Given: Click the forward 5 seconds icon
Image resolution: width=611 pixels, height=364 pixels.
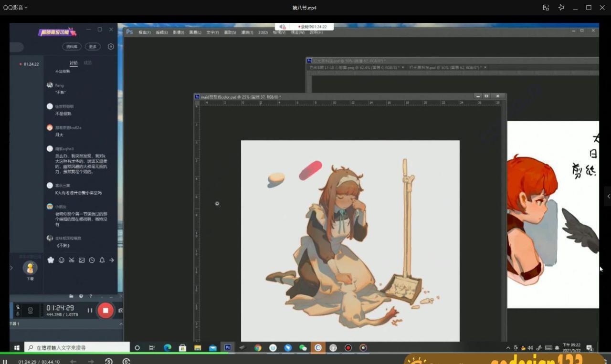Looking at the screenshot, I should (126, 362).
